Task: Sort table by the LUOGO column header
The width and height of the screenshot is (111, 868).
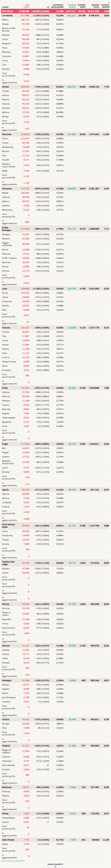Action: (x=5, y=7)
